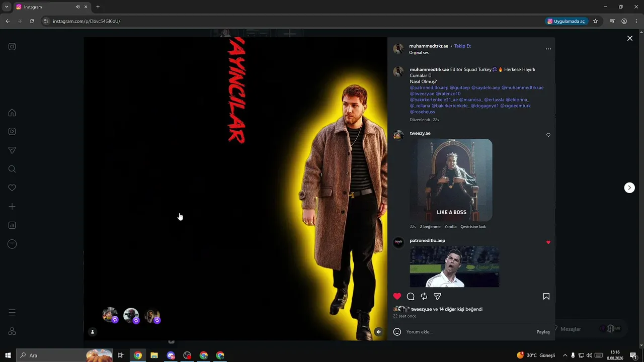Open Notifications heart in the sidebar
Screen dimensions: 644x362
[12, 188]
